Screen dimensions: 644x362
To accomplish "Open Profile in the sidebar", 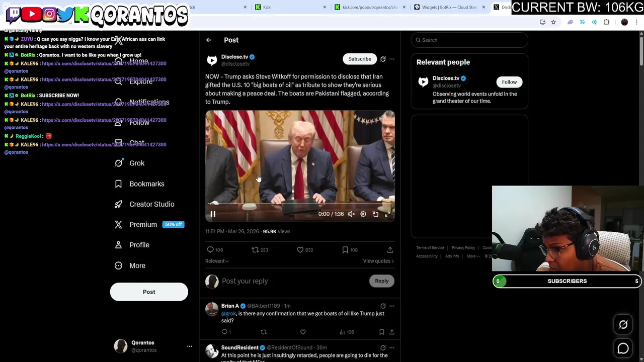I will [x=132, y=245].
